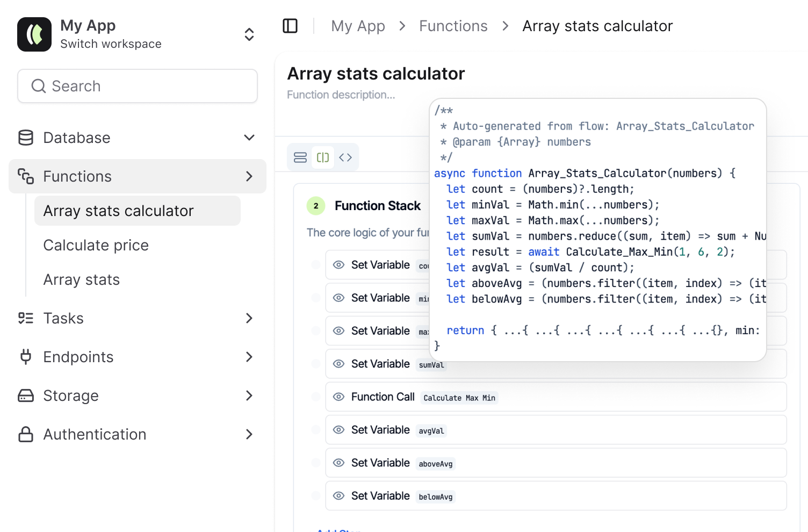Select the sumVal variable tag
This screenshot has width=808, height=532.
pos(431,365)
